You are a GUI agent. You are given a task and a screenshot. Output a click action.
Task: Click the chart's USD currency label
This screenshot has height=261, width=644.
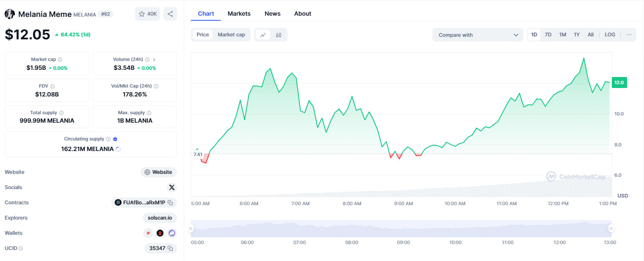623,196
